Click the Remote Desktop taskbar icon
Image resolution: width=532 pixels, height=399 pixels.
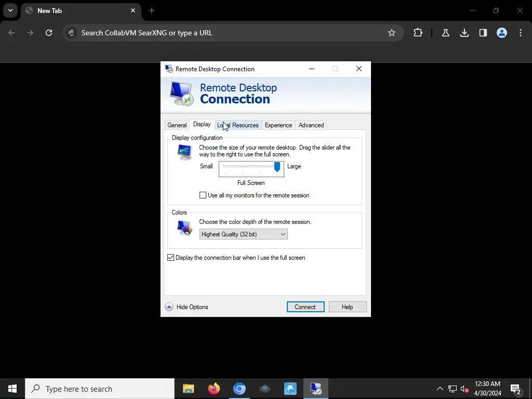316,389
